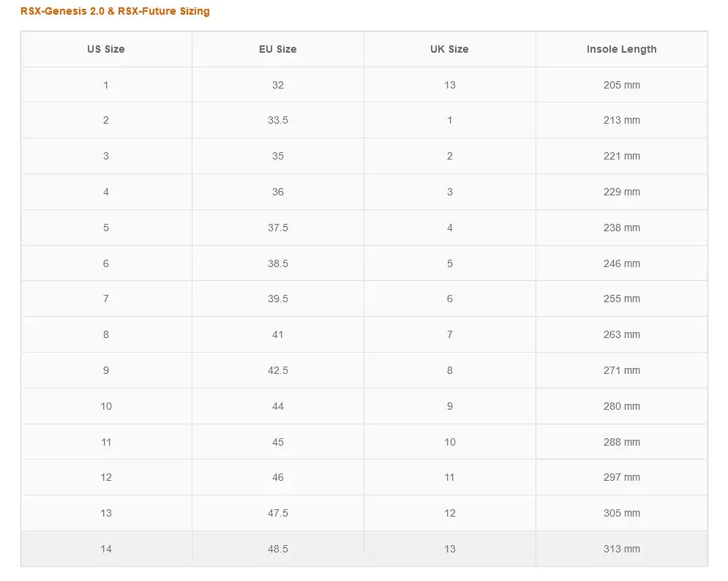The image size is (728, 581).
Task: Click the 205 mm insole length cell
Action: (x=622, y=85)
